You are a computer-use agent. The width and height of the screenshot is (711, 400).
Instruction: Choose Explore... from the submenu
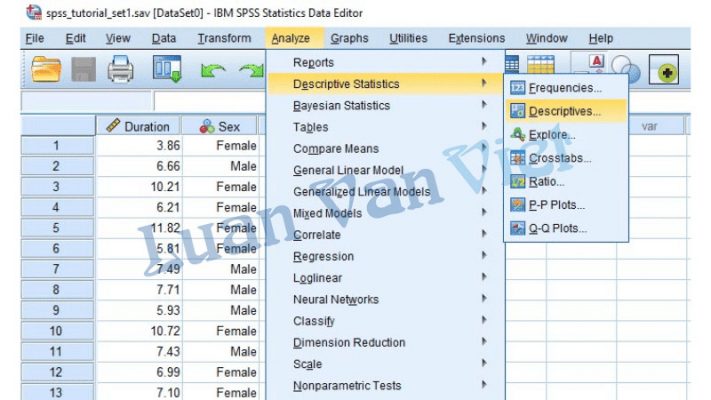click(565, 135)
